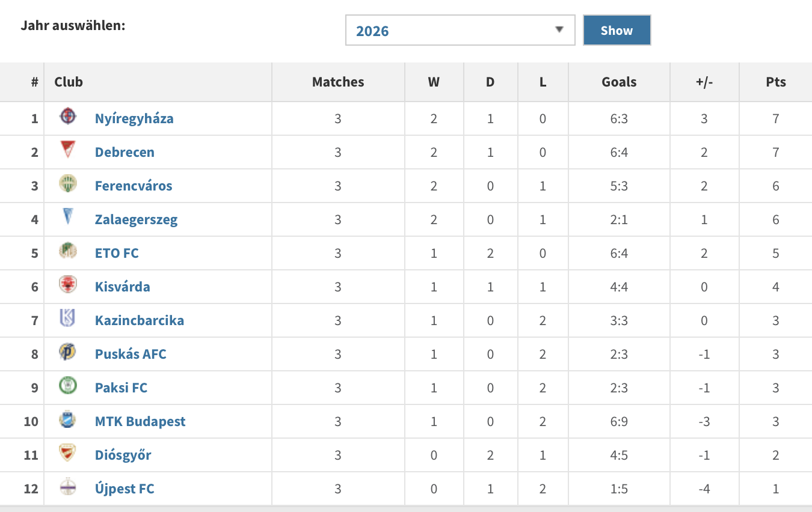Click the Kazincbarcika club crest icon

(x=68, y=318)
